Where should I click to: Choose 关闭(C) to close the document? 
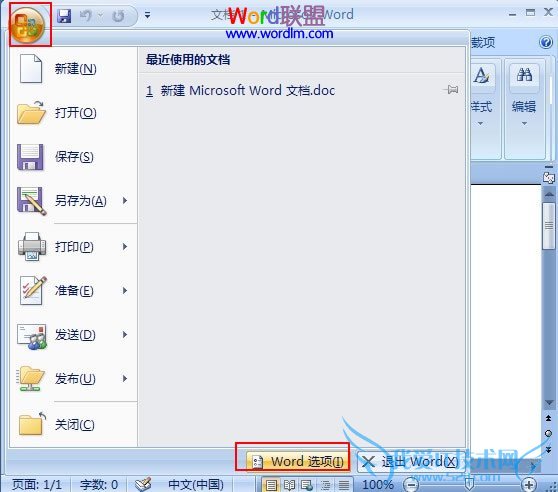[x=73, y=424]
